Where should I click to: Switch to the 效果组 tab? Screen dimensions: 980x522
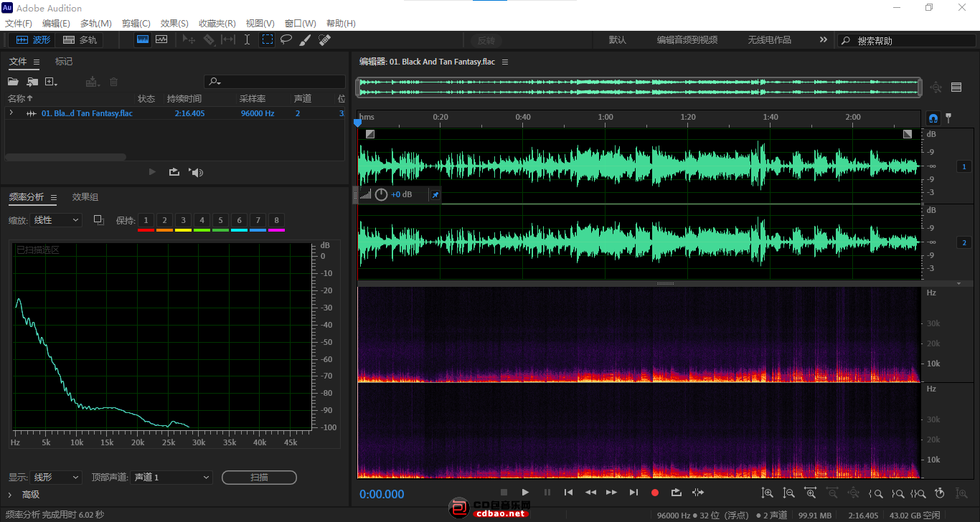[85, 197]
